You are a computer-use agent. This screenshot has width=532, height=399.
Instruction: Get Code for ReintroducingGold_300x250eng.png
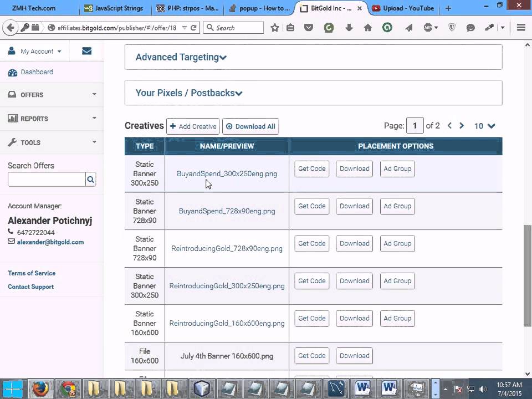312,281
